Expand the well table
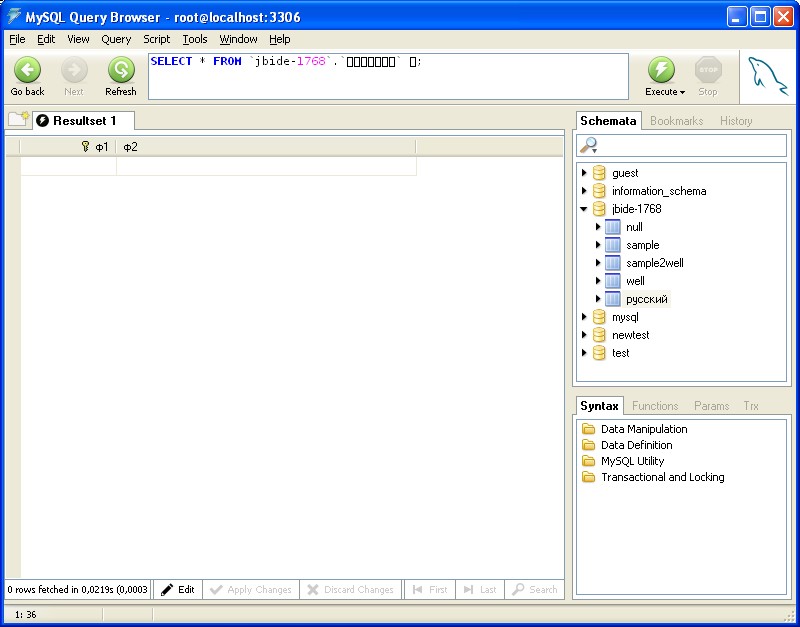This screenshot has height=627, width=800. (598, 281)
